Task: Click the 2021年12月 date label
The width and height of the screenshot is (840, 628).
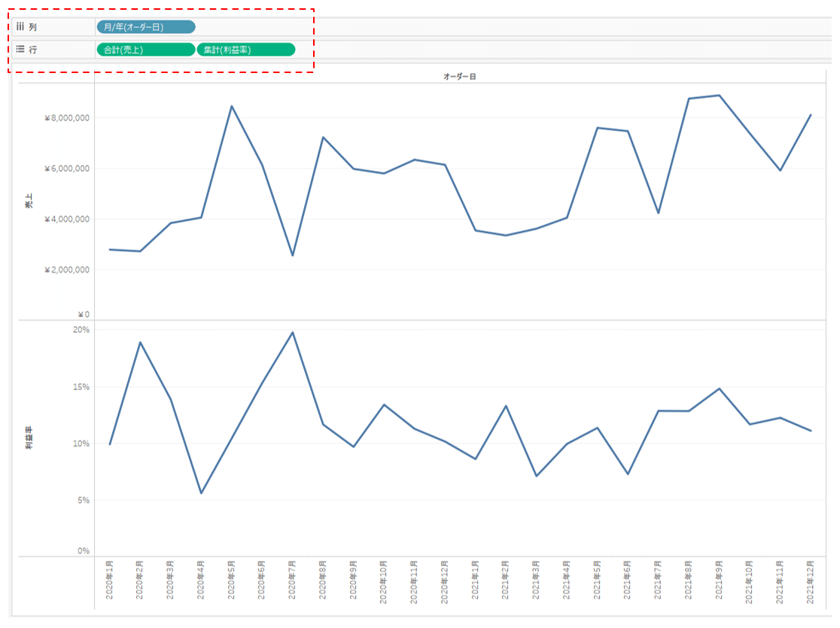Action: pyautogui.click(x=811, y=582)
